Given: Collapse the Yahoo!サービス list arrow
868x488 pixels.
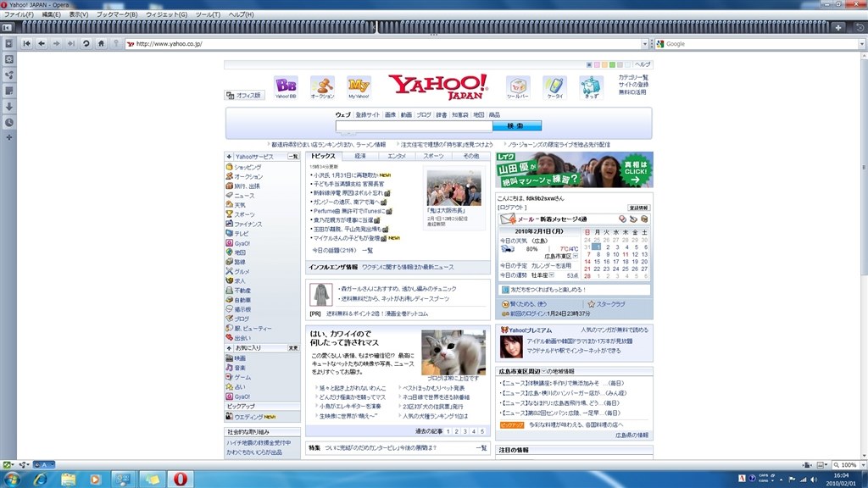Looking at the screenshot, I should 229,157.
